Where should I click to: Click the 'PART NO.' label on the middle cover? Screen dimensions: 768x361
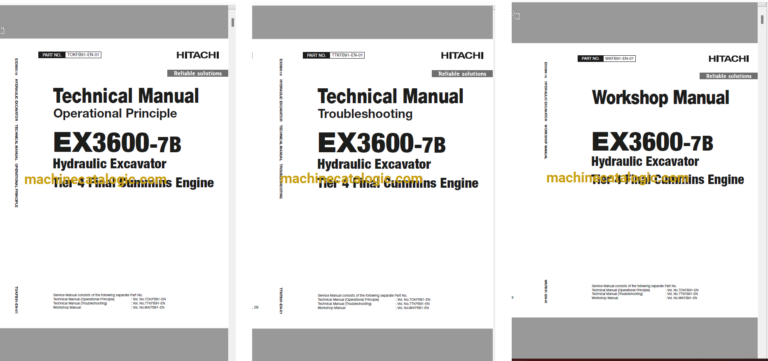click(316, 55)
